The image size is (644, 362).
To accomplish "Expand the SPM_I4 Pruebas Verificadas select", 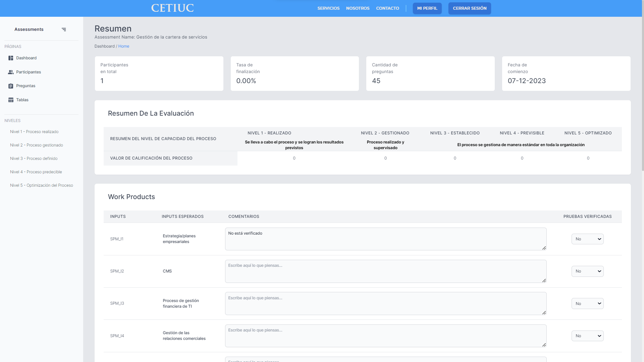I will tap(587, 336).
